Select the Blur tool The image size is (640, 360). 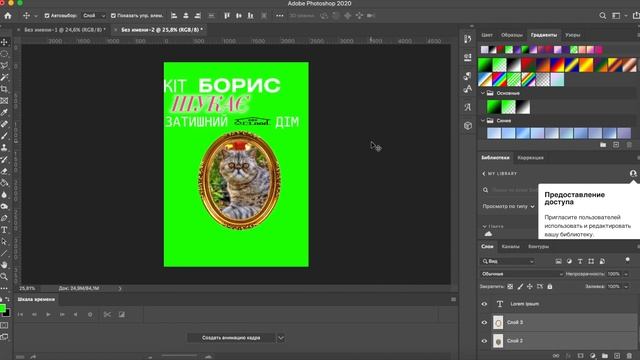4,195
